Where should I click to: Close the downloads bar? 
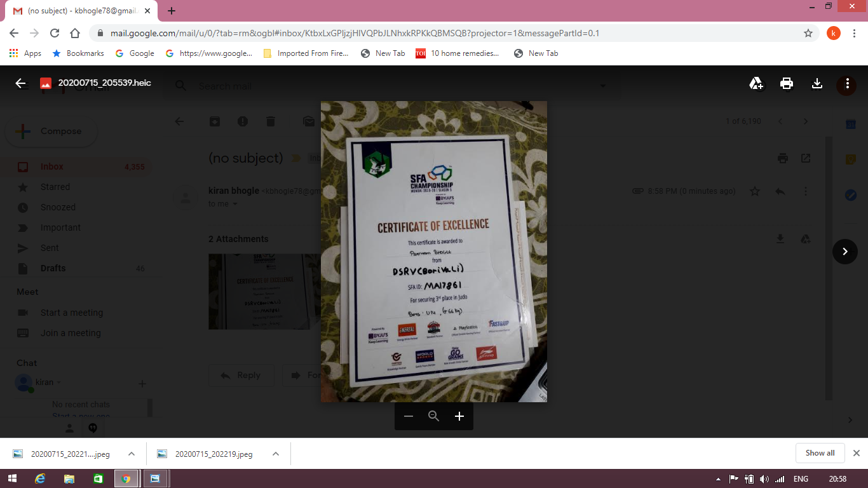[x=857, y=453]
